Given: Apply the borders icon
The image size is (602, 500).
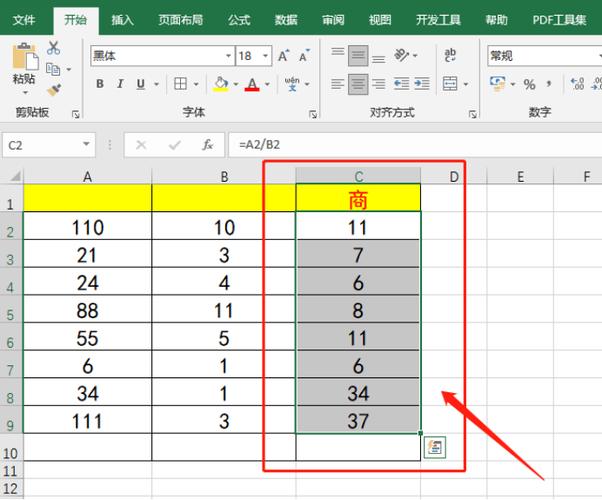Looking at the screenshot, I should [180, 83].
